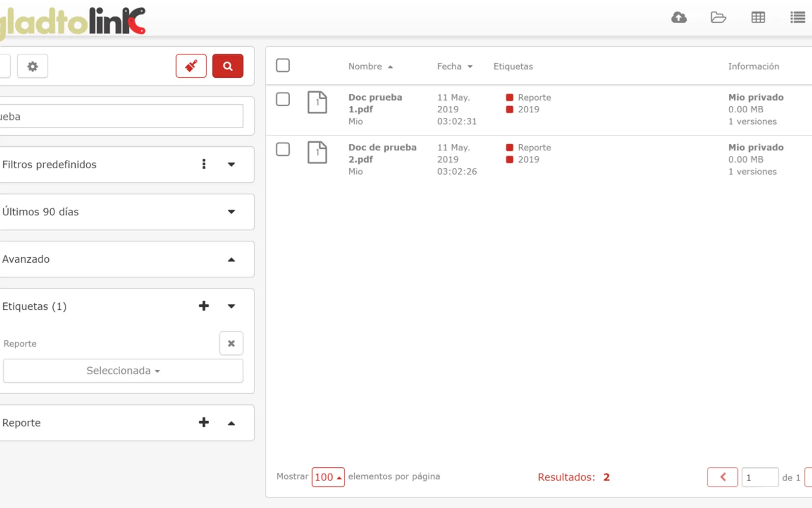This screenshot has height=508, width=812.
Task: Collapse the Reporte panel arrow
Action: (x=231, y=423)
